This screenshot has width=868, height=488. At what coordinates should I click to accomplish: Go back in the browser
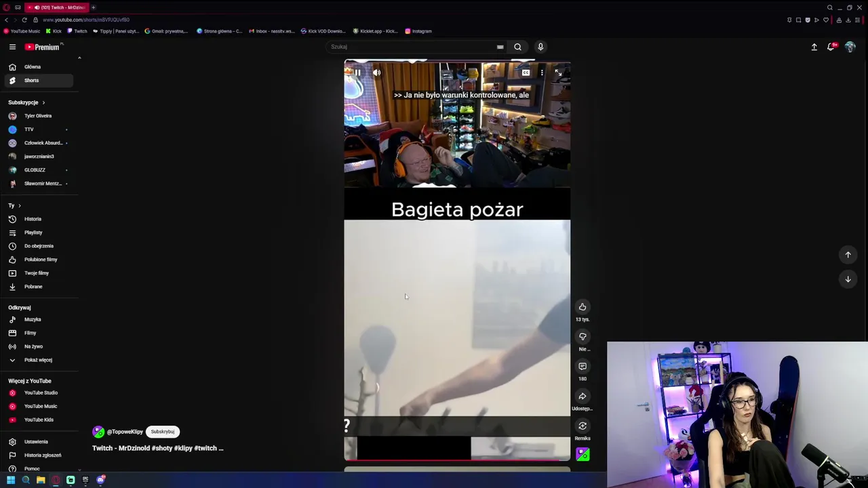coord(6,20)
